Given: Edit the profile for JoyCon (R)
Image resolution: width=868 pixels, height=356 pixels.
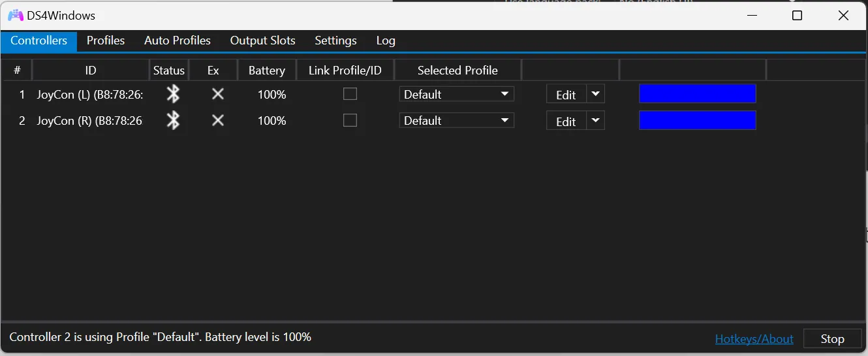Looking at the screenshot, I should tap(566, 121).
